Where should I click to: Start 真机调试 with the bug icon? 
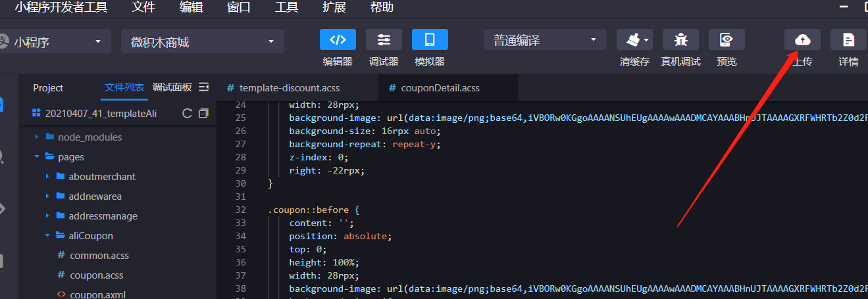[680, 39]
